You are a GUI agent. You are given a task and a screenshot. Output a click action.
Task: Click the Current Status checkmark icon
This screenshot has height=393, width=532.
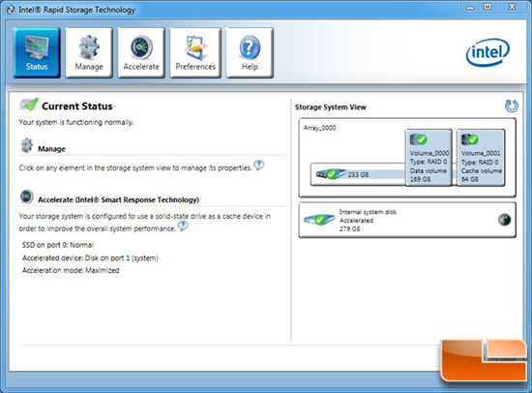29,105
